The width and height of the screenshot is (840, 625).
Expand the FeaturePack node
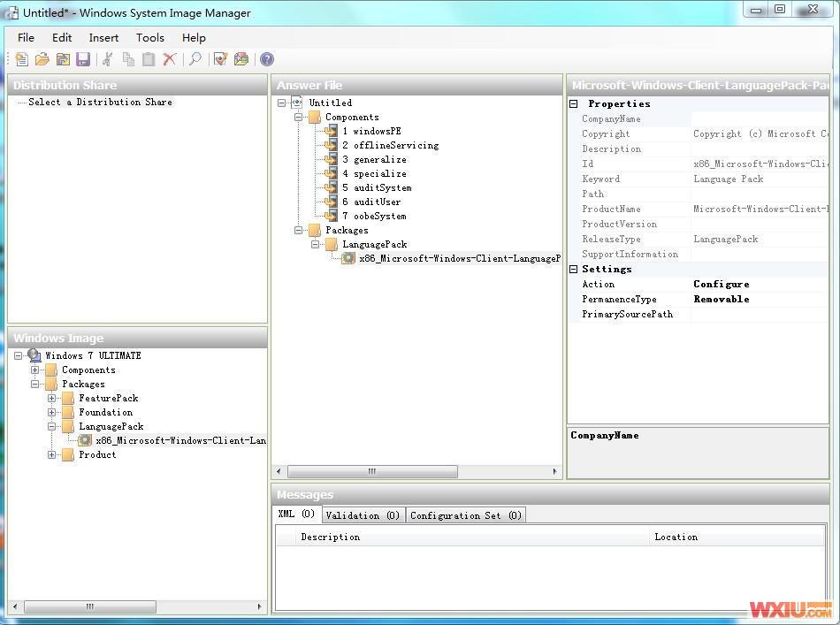click(53, 398)
